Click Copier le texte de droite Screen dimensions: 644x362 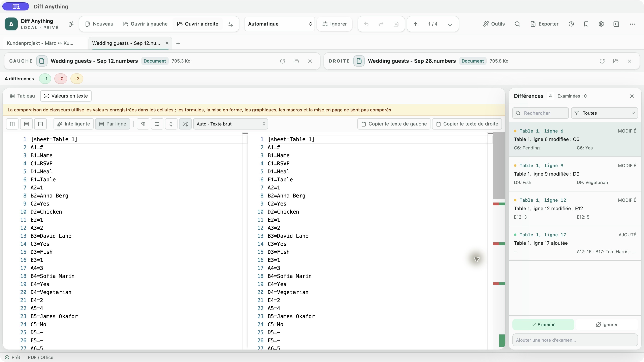pos(467,124)
